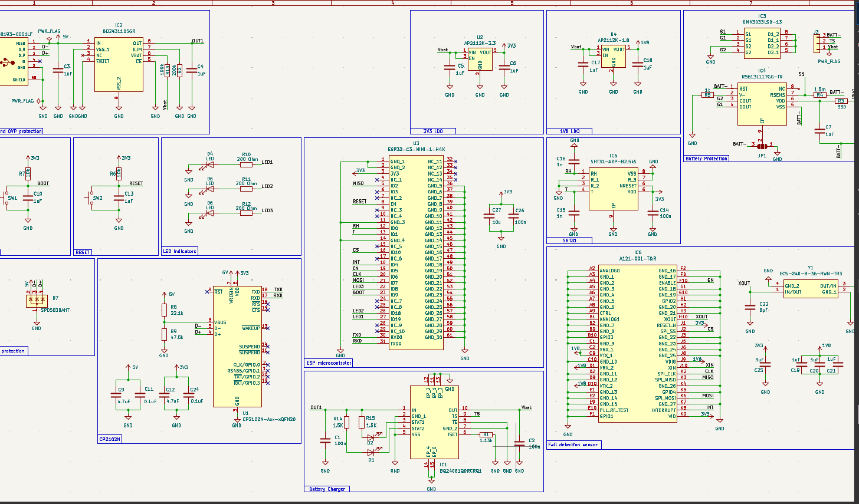This screenshot has height=504, width=859.
Task: Select the IC6 A121-001-T&R radar symbol
Action: click(x=638, y=343)
